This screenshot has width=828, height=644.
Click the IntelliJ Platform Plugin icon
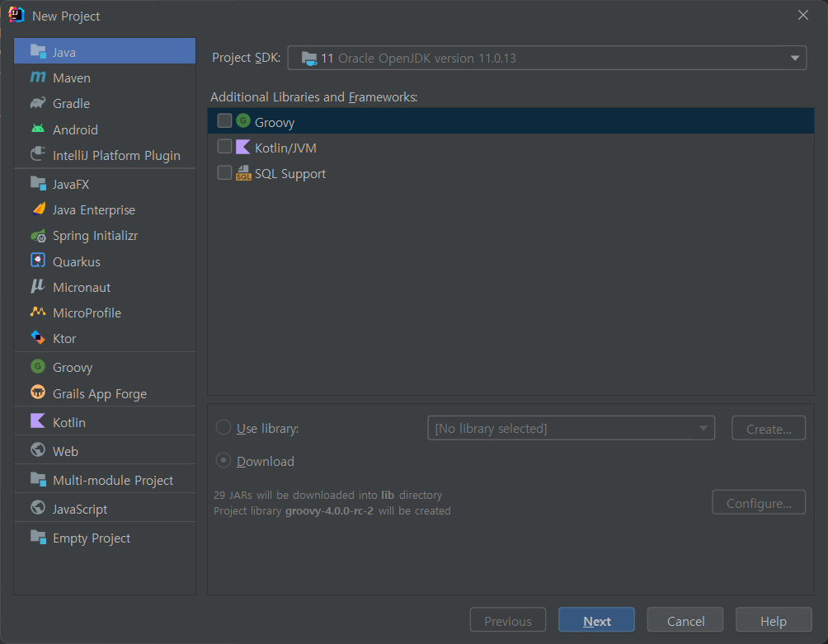tap(38, 154)
